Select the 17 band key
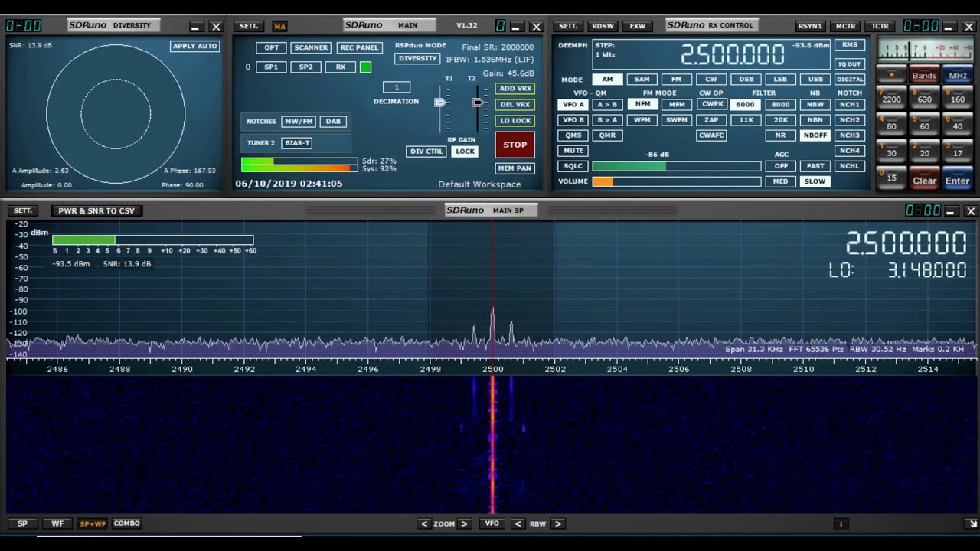This screenshot has width=980, height=551. 958,150
